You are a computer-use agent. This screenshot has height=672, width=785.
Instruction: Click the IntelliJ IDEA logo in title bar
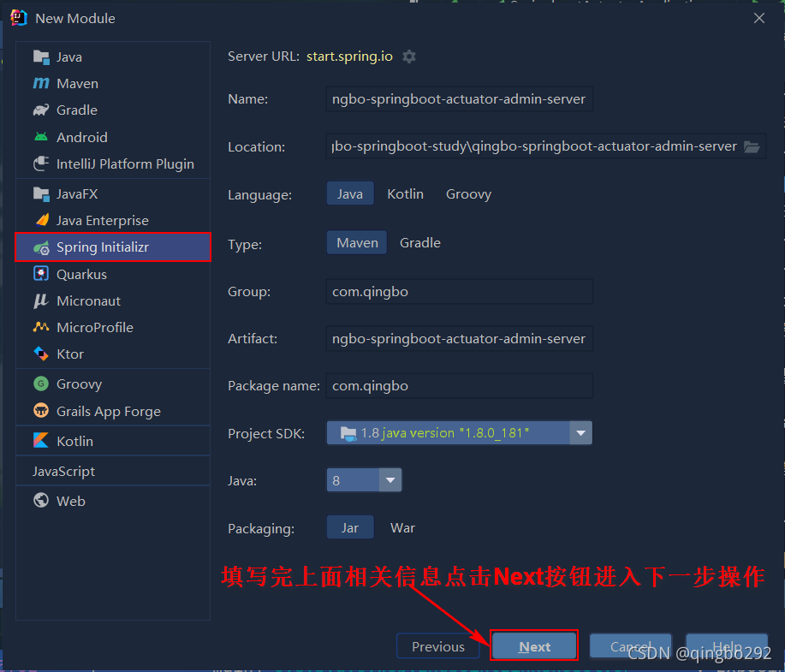point(19,17)
